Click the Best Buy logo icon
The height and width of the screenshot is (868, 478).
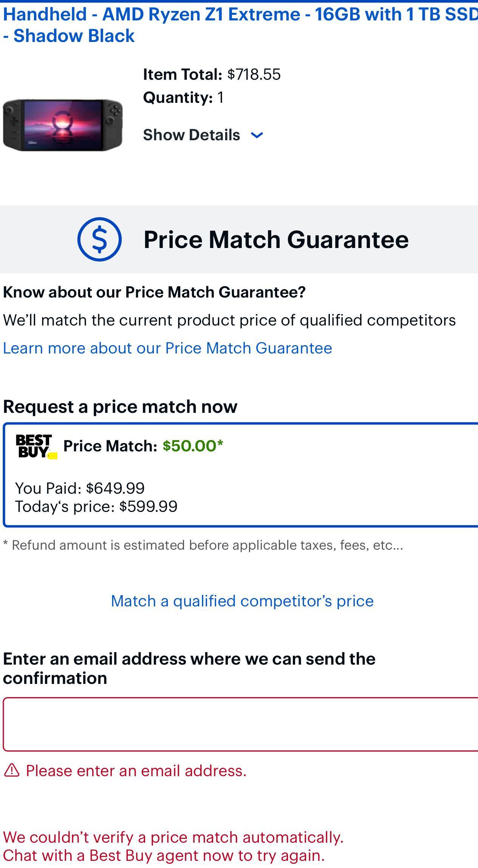click(36, 446)
